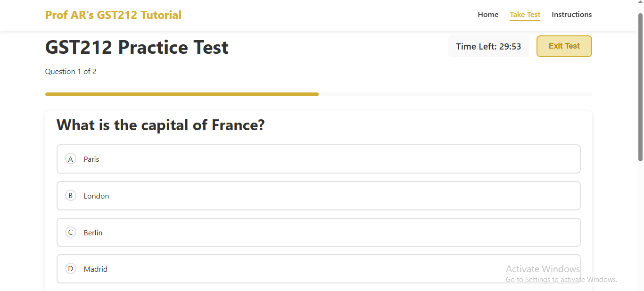This screenshot has width=644, height=291.
Task: Click the Prof AR's GST212 Tutorial title
Action: tap(113, 15)
